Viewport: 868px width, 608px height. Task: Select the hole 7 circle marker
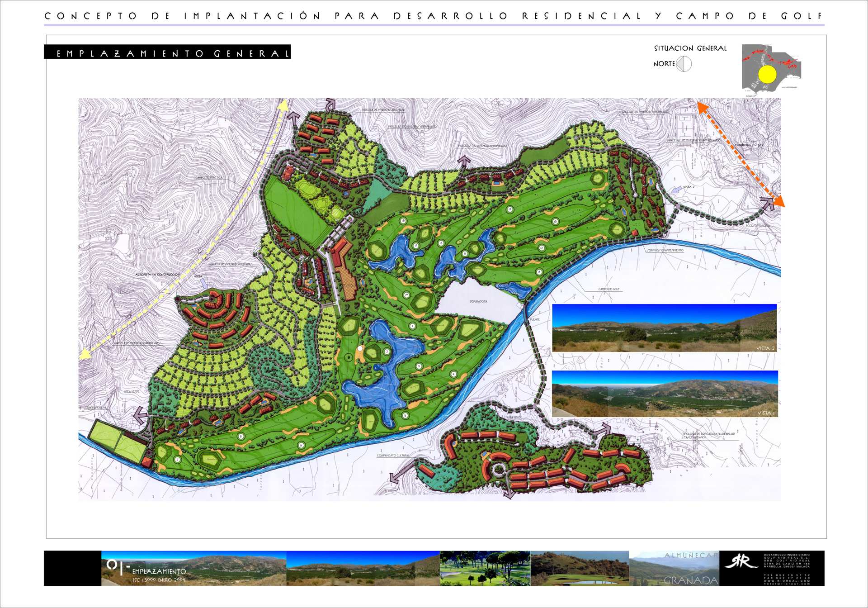[178, 460]
